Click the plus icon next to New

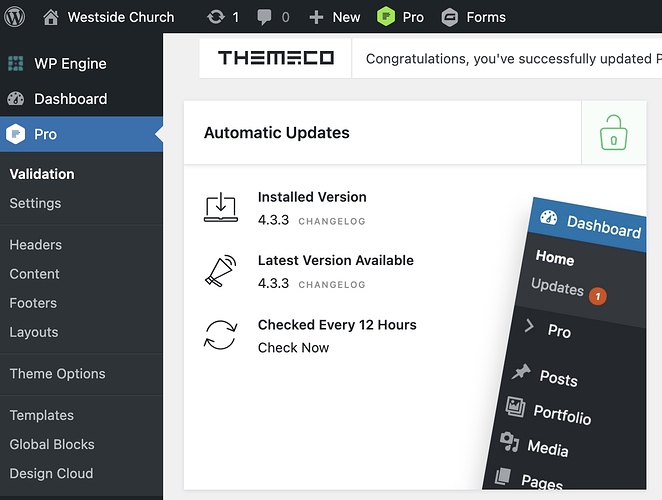pyautogui.click(x=316, y=17)
